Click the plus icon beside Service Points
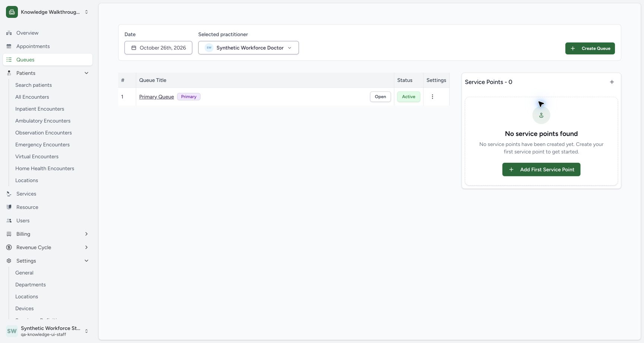This screenshot has height=343, width=644. pyautogui.click(x=612, y=82)
